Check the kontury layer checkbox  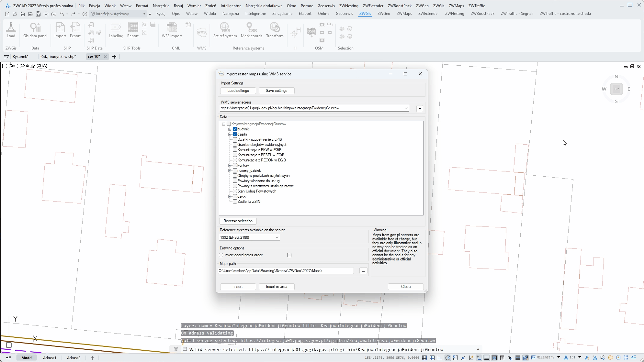[x=235, y=165]
